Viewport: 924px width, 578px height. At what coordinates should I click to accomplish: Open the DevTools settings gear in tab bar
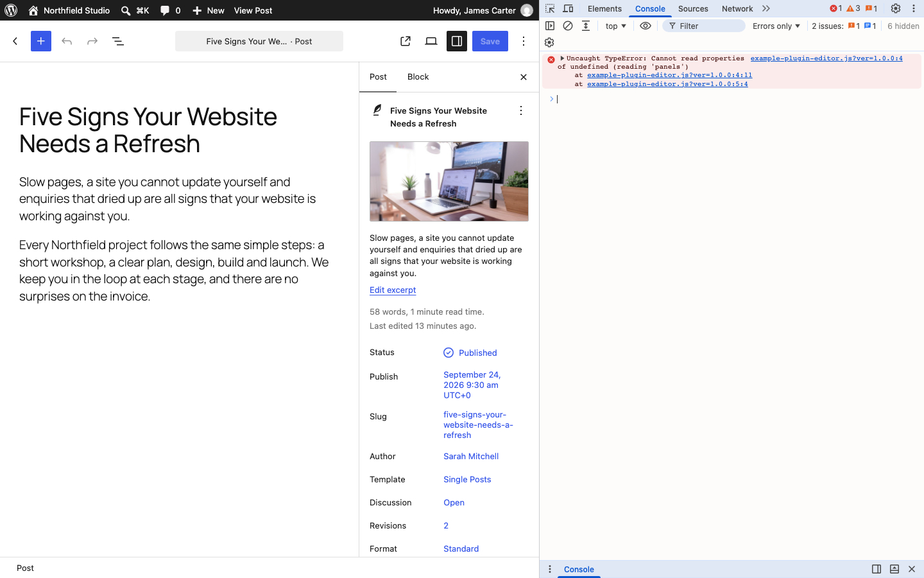click(x=896, y=8)
